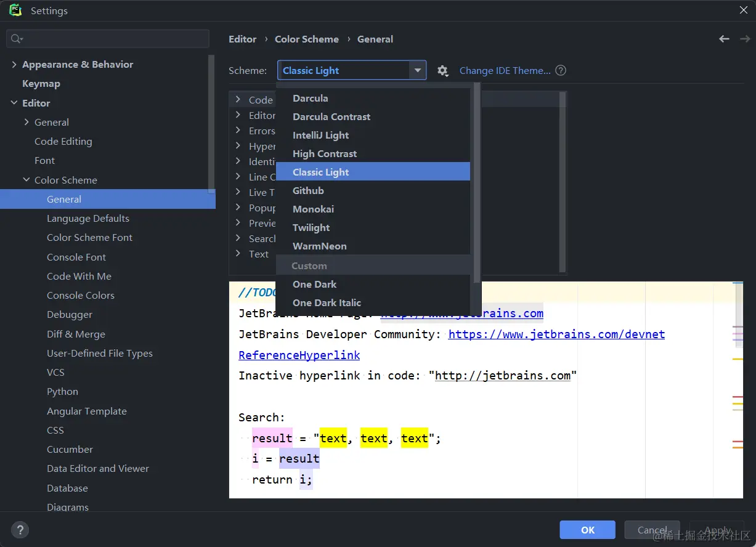Image resolution: width=756 pixels, height=547 pixels.
Task: Expand the Appearance & Behavior section
Action: pyautogui.click(x=14, y=64)
